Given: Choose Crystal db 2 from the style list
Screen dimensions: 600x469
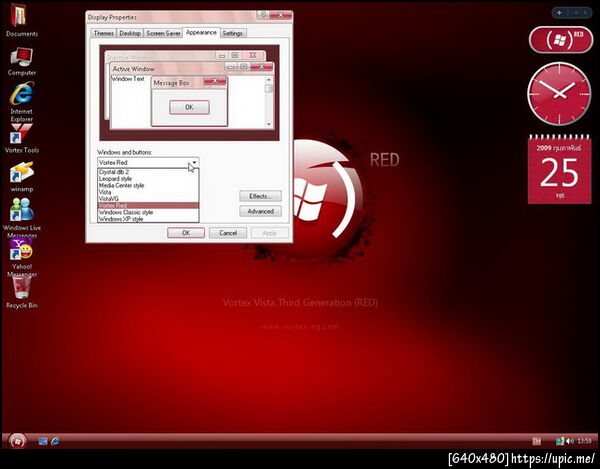Looking at the screenshot, I should (148, 172).
